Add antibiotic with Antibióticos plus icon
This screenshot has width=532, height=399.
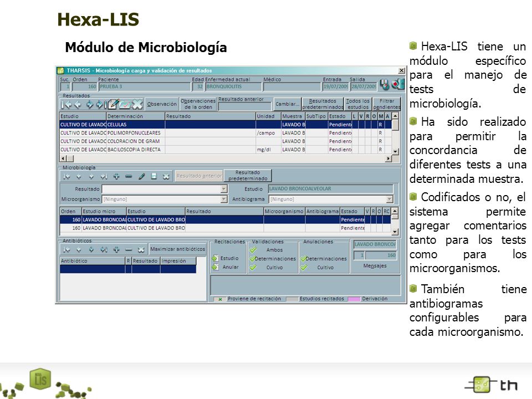coord(116,250)
